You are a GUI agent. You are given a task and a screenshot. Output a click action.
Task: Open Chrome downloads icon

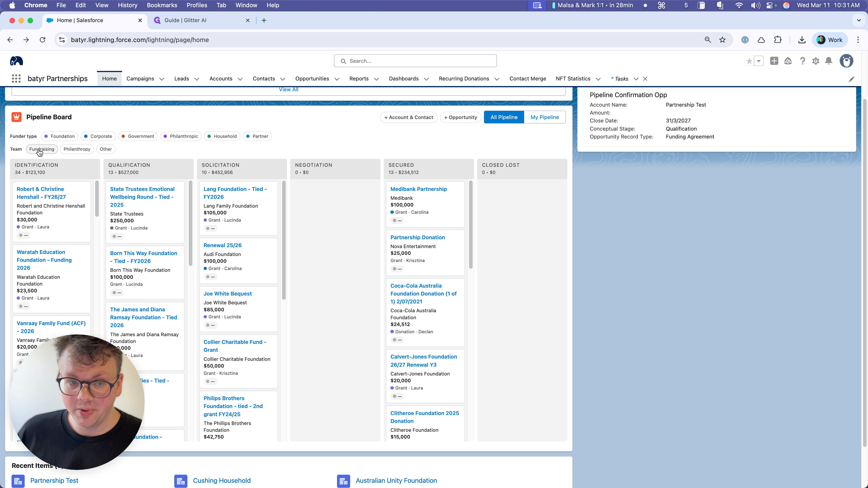click(802, 40)
